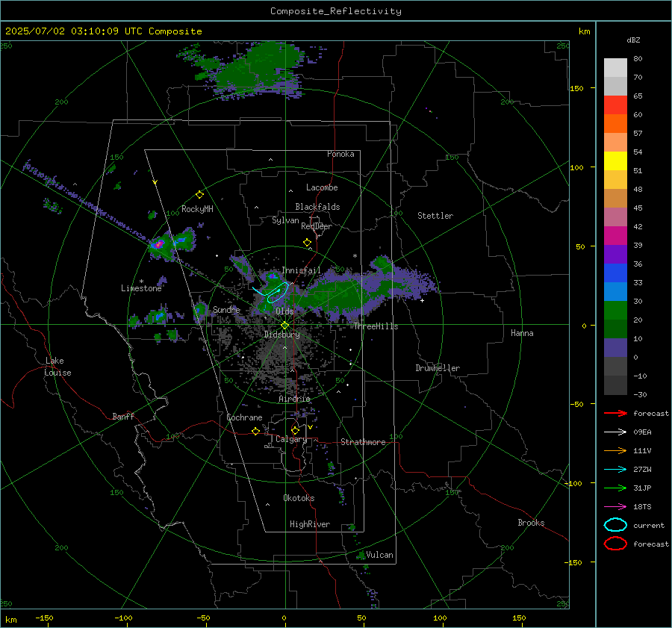The width and height of the screenshot is (672, 628).
Task: Click the 57 value on dBZ scale
Action: point(638,134)
